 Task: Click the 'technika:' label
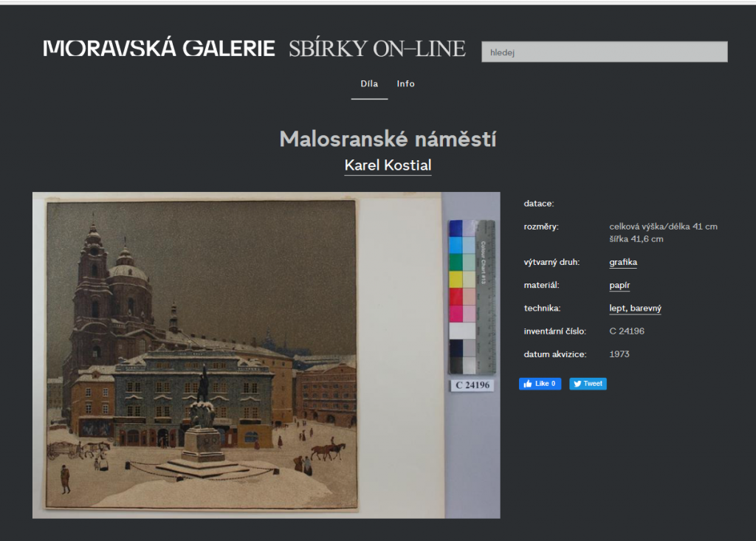(x=542, y=308)
